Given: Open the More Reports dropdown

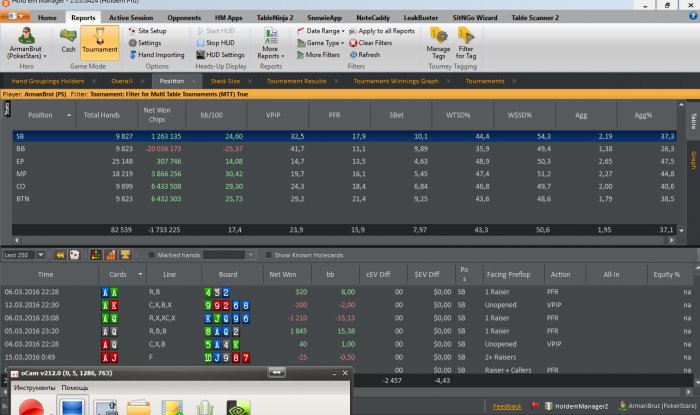Looking at the screenshot, I should point(271,43).
